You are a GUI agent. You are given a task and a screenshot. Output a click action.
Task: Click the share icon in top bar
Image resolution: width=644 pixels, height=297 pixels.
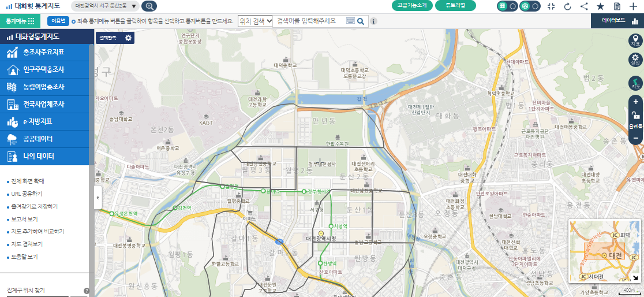[x=584, y=6]
